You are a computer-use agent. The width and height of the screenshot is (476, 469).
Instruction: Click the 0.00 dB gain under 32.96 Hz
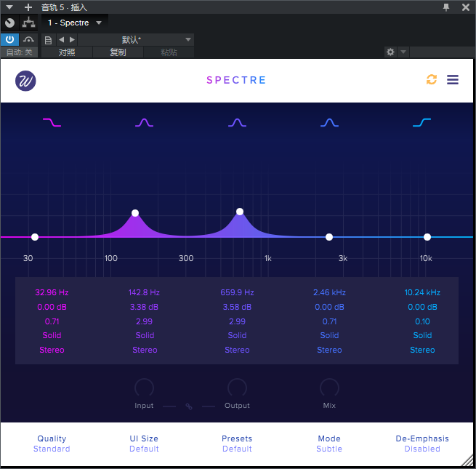(52, 307)
